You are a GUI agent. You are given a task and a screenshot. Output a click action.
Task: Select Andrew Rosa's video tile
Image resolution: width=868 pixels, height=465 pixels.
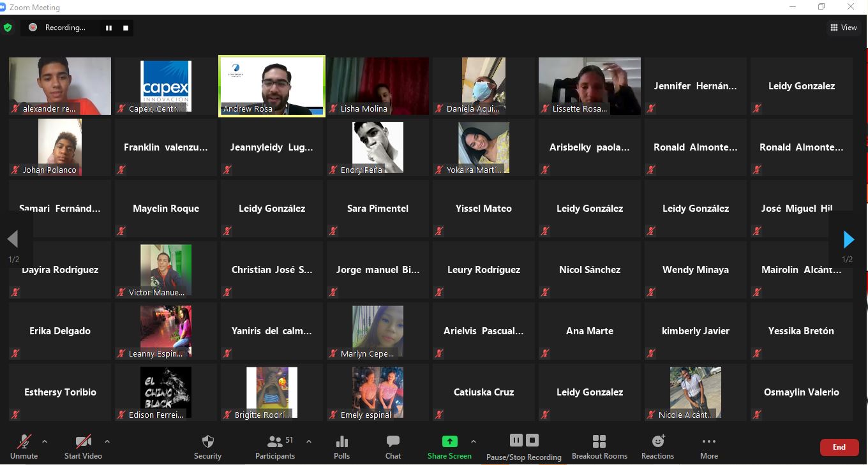pyautogui.click(x=272, y=86)
